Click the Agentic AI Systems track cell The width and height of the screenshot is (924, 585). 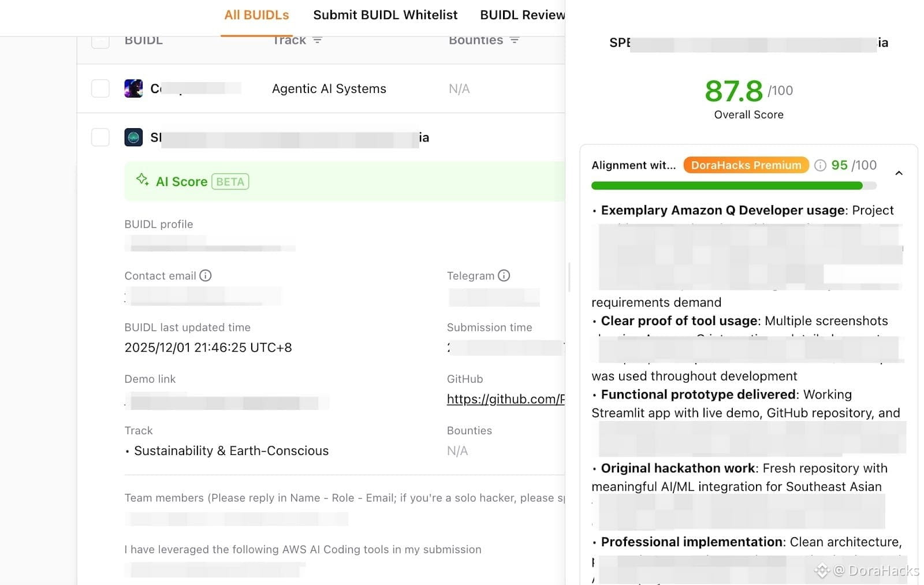(x=329, y=88)
